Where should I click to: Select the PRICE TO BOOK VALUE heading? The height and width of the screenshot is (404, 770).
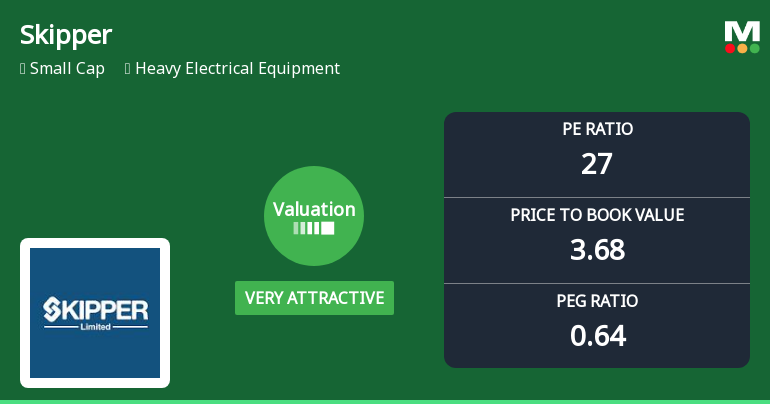pos(597,215)
